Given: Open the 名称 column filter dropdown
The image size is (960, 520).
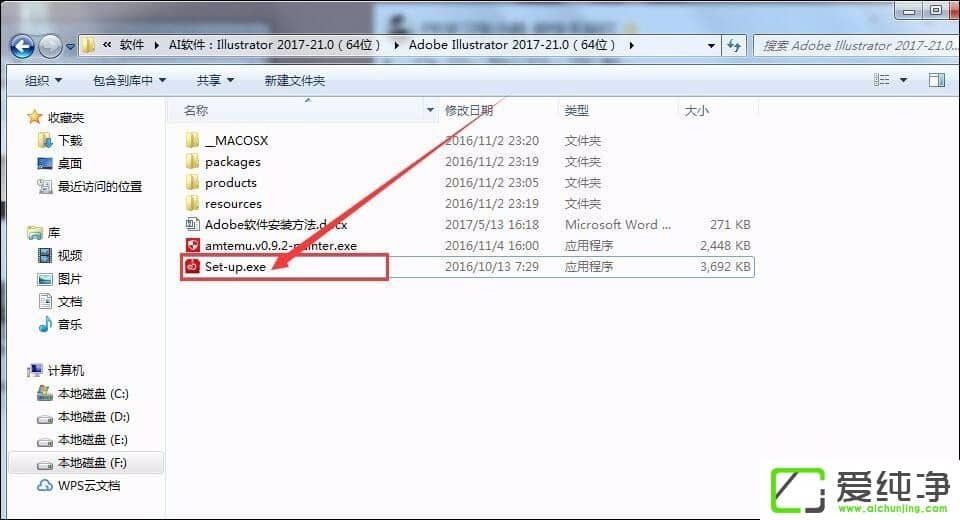Looking at the screenshot, I should (430, 110).
